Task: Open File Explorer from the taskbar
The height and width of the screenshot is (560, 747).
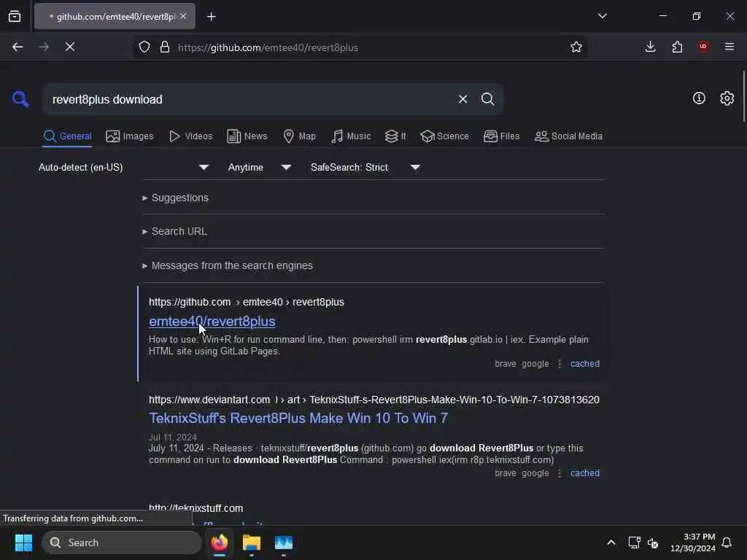Action: [251, 542]
